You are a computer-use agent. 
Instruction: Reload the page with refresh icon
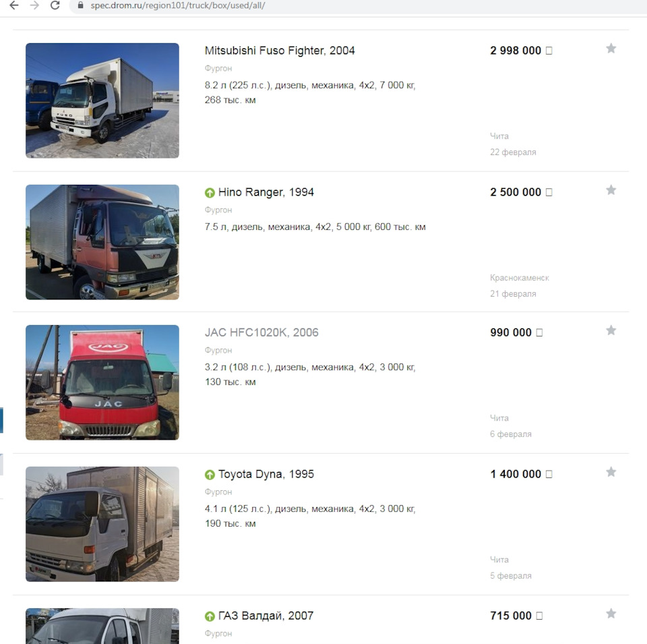(55, 5)
